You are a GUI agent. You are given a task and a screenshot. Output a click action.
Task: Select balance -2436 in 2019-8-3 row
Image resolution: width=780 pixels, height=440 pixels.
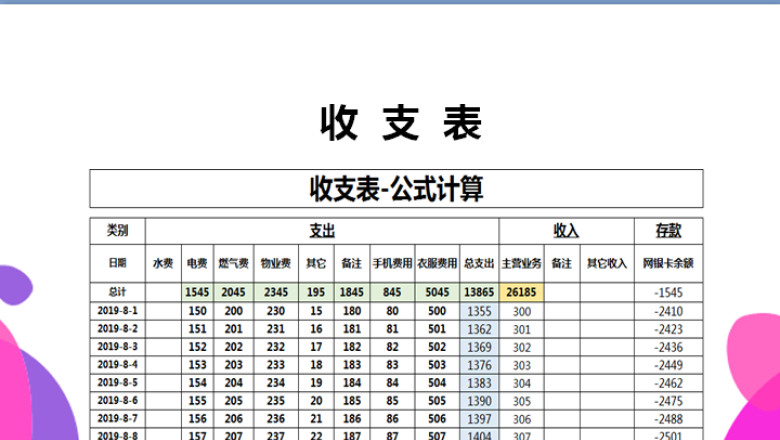(668, 347)
